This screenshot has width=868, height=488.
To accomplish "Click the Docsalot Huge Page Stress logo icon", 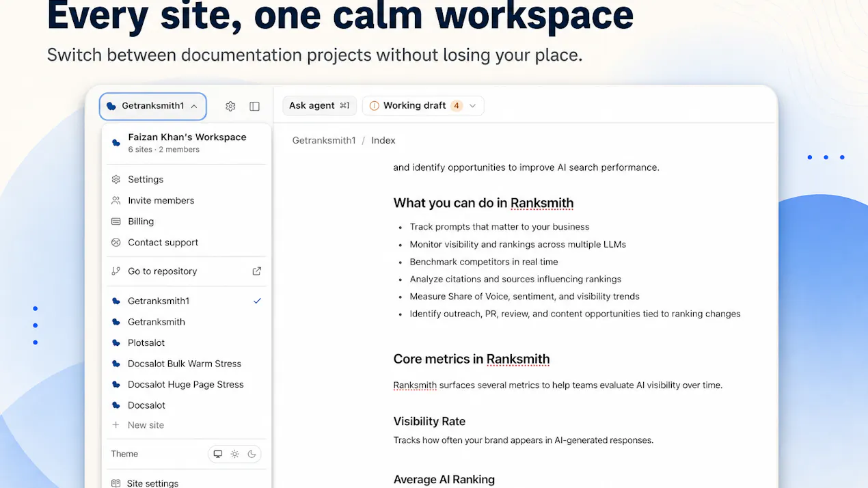I will [116, 385].
